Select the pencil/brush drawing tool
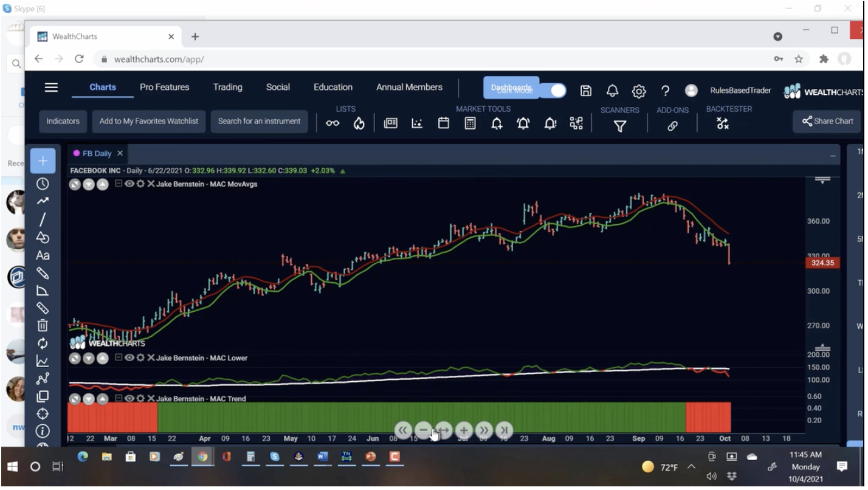This screenshot has width=868, height=490. [43, 273]
